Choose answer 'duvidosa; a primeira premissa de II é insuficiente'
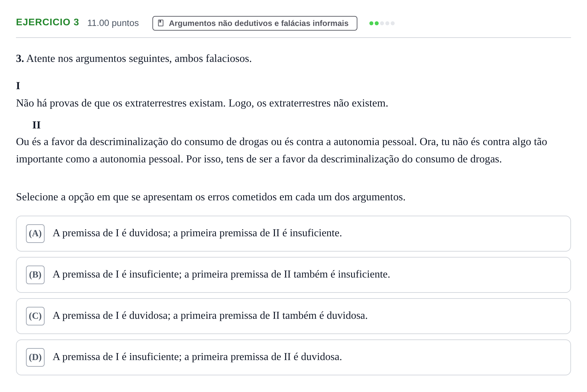Screen dimensions: 587x392 point(293,234)
